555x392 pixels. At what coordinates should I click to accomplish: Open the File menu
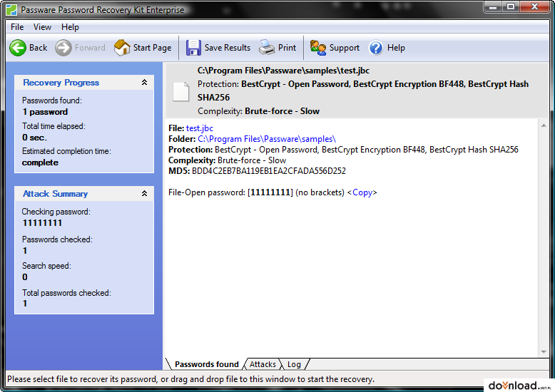(x=17, y=27)
